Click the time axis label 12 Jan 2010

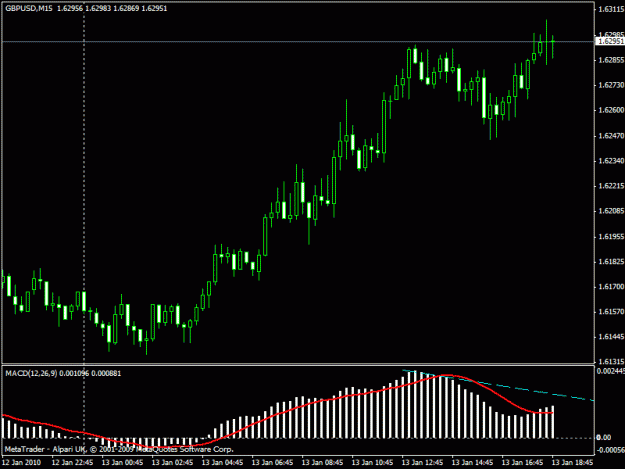coord(22,463)
